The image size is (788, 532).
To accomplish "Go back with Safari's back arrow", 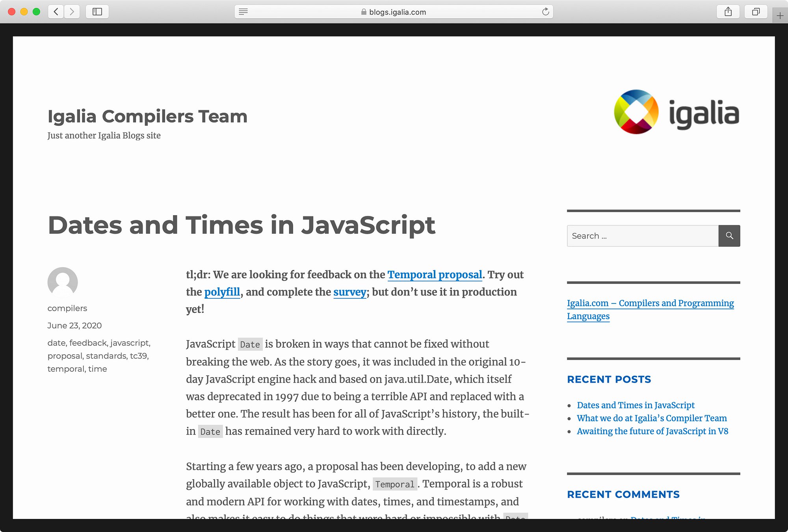I will coord(56,12).
